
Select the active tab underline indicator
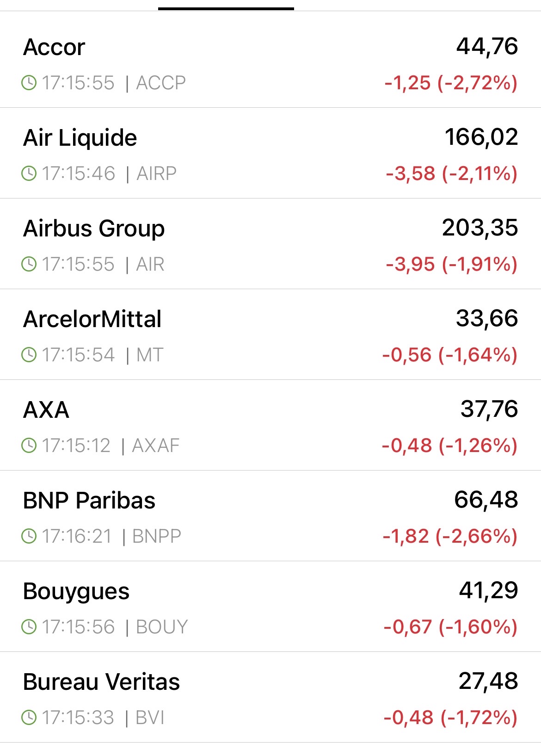(226, 8)
